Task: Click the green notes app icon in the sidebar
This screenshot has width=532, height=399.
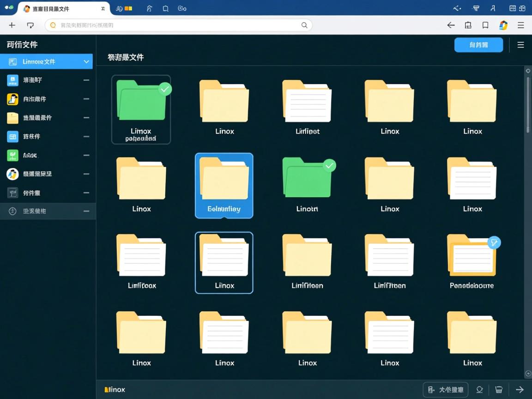Action: pyautogui.click(x=12, y=155)
